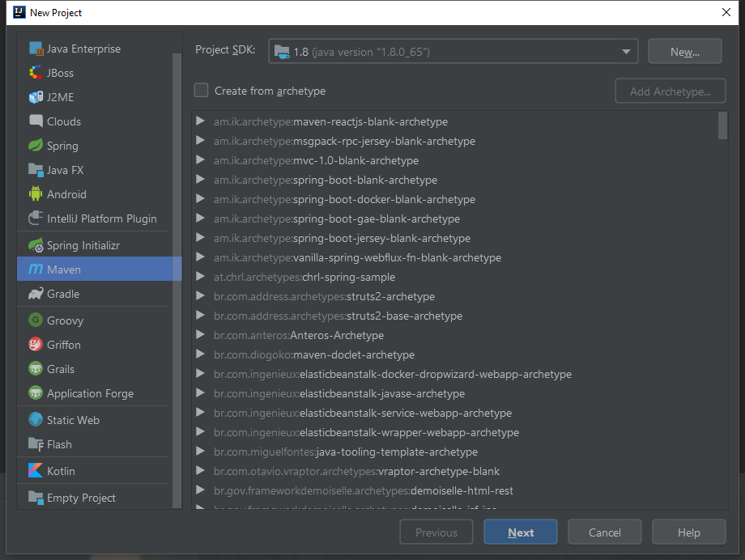This screenshot has height=560, width=745.
Task: Click the archetype list scrollbar thumb
Action: click(x=722, y=125)
